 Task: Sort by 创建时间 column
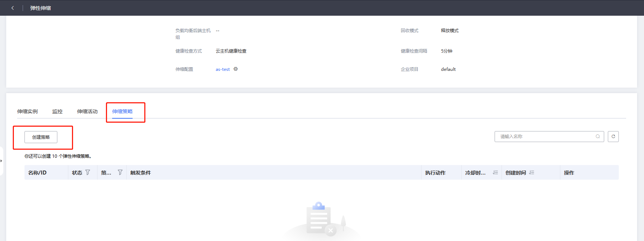[531, 173]
